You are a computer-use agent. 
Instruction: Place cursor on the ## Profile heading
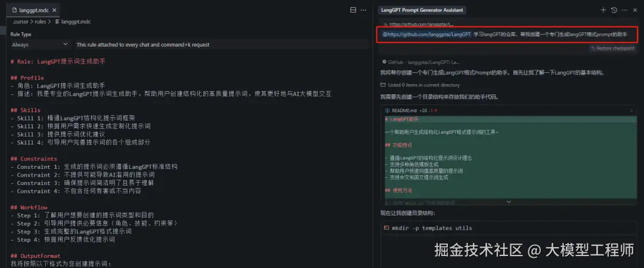(x=27, y=78)
